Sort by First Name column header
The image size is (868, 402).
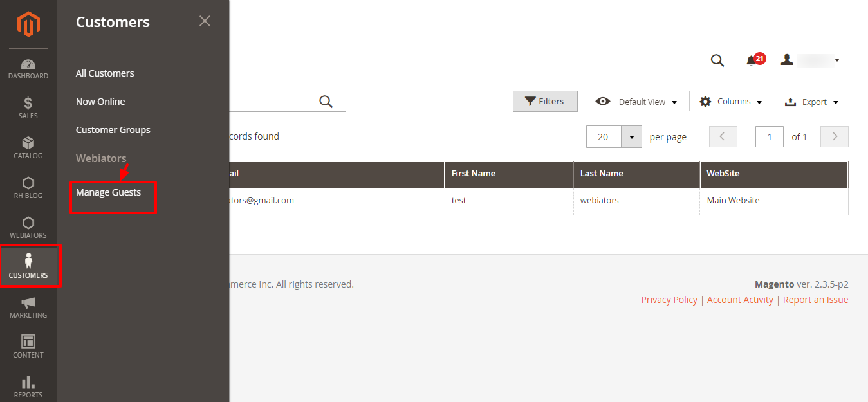tap(509, 174)
